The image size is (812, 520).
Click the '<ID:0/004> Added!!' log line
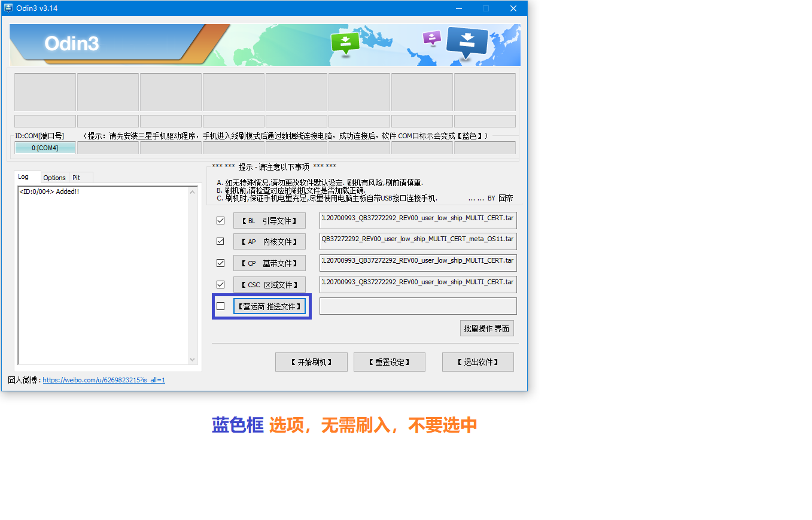click(x=49, y=191)
